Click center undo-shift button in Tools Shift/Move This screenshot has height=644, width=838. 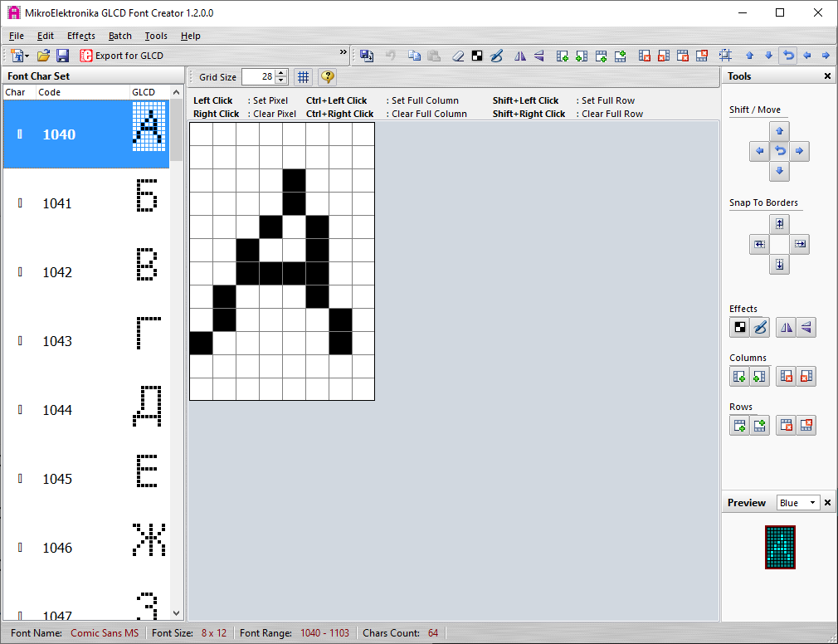(x=780, y=151)
